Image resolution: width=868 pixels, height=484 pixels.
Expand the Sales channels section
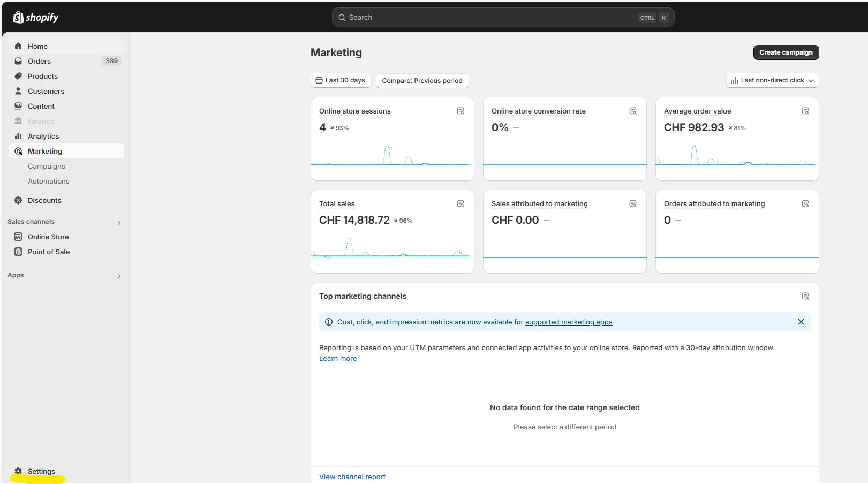(x=119, y=222)
